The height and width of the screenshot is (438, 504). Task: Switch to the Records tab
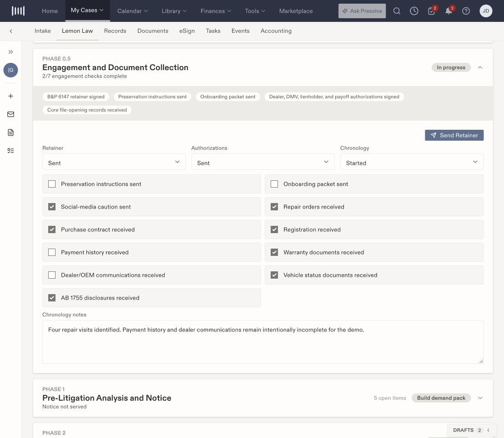115,31
